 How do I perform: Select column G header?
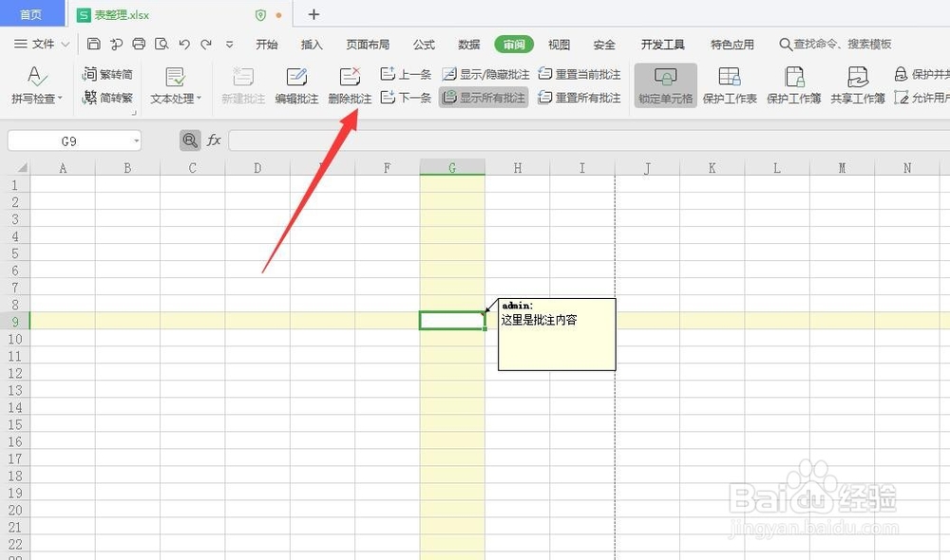pyautogui.click(x=452, y=168)
